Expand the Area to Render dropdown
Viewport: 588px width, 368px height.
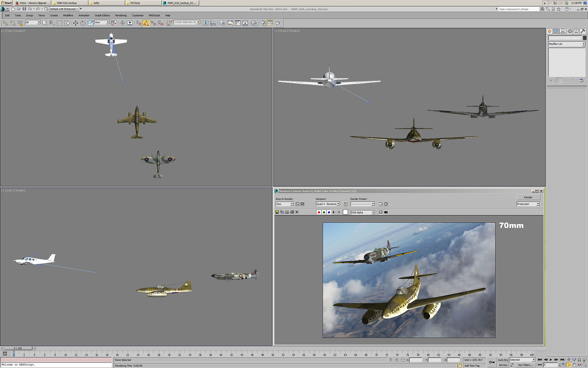pyautogui.click(x=292, y=204)
